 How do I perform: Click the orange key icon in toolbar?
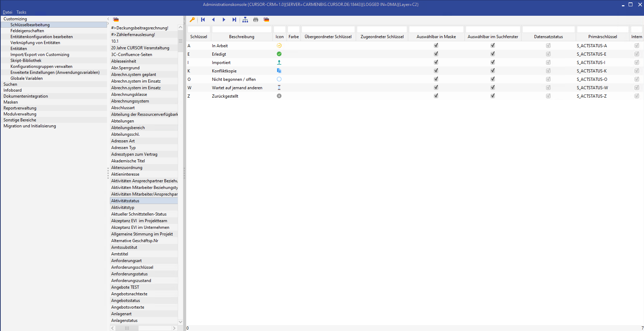coord(192,20)
